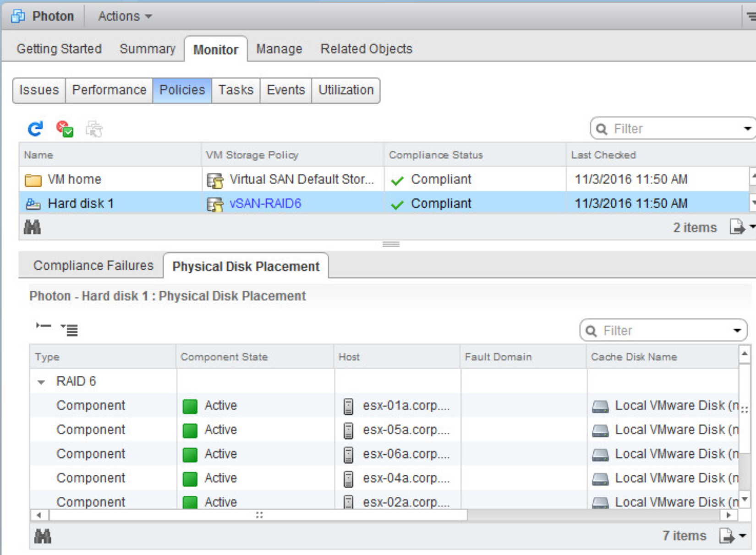Image resolution: width=756 pixels, height=555 pixels.
Task: Sort by the Component State column header
Action: coord(224,357)
